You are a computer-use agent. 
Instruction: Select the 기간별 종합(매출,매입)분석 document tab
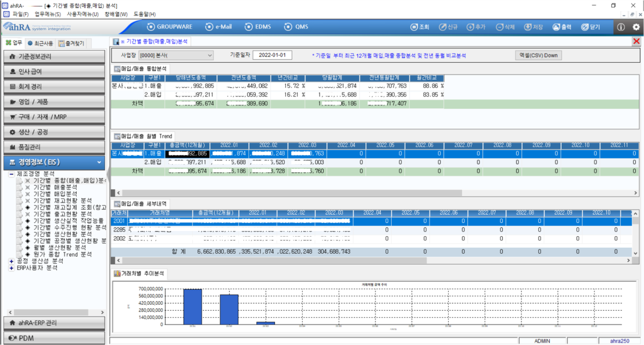(x=151, y=41)
